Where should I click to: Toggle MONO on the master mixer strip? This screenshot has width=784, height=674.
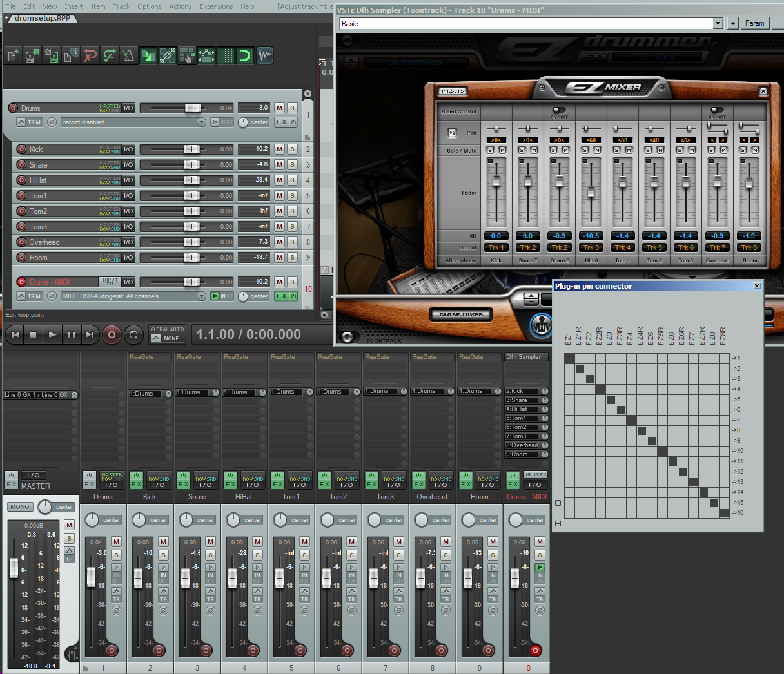[x=20, y=507]
